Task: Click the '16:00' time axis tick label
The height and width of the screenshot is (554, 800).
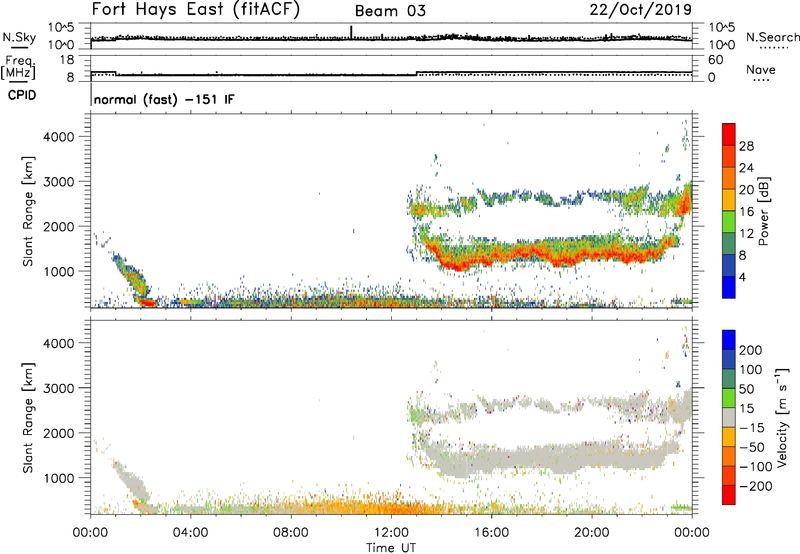Action: 491,533
